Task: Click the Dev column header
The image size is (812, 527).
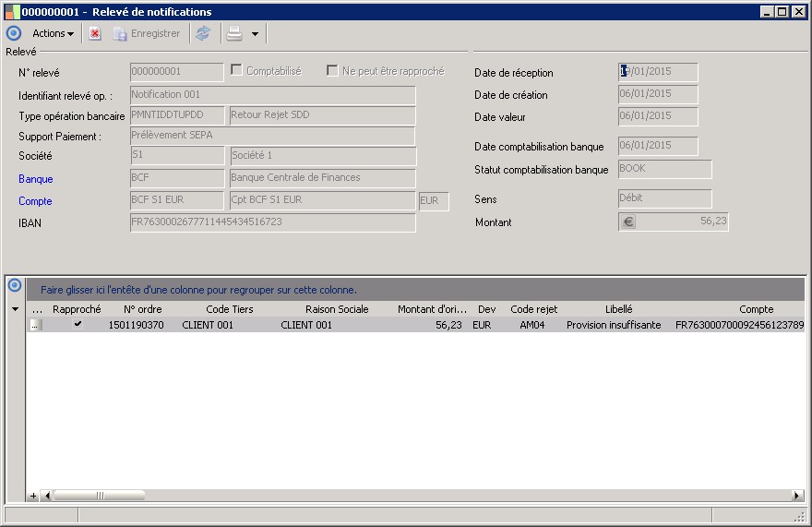Action: (x=487, y=309)
